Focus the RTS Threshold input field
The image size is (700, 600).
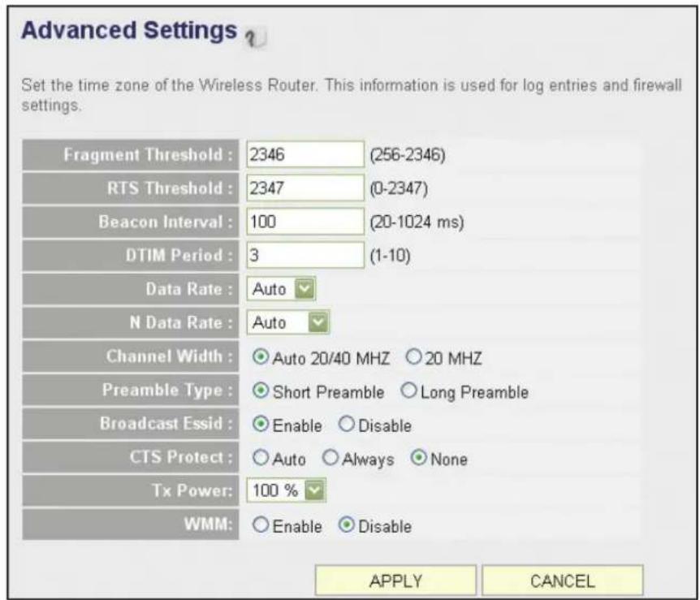coord(305,188)
